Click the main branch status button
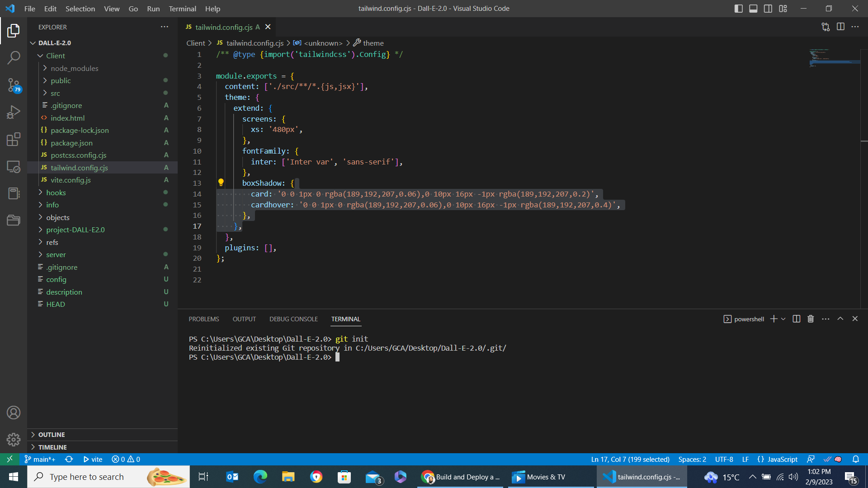This screenshot has height=488, width=868. (40, 459)
